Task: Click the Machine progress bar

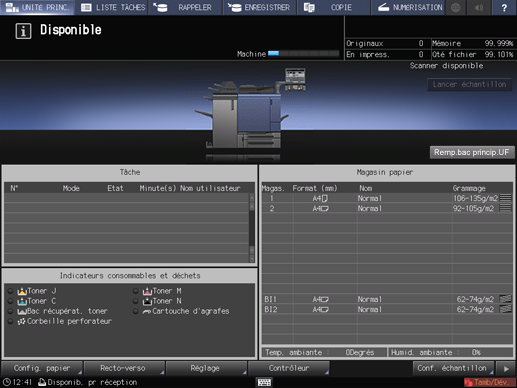Action: [304, 53]
